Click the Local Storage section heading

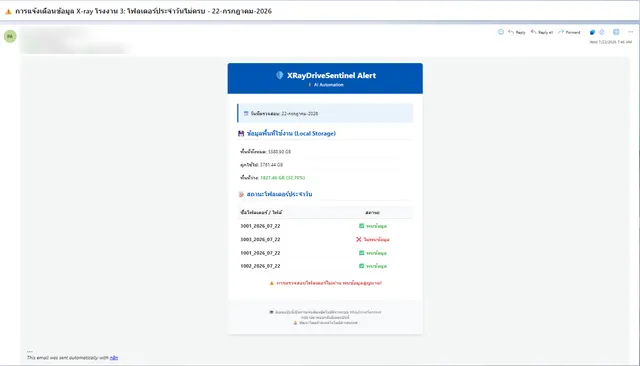pyautogui.click(x=291, y=133)
